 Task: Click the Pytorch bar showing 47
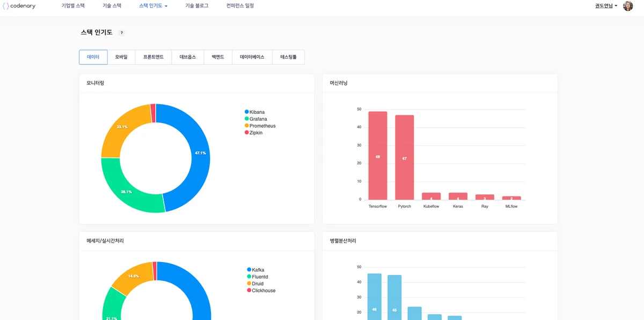click(405, 157)
